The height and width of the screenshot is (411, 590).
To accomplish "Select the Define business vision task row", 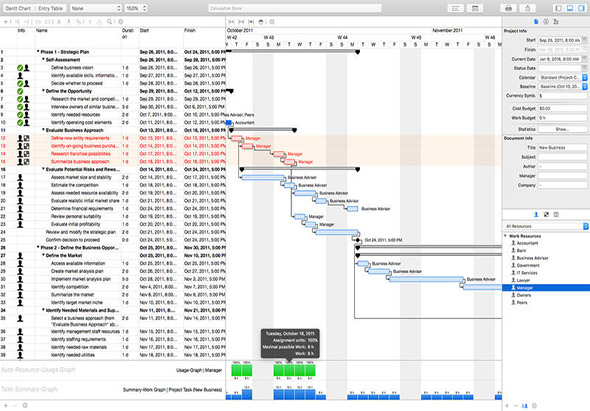I will pos(113,68).
